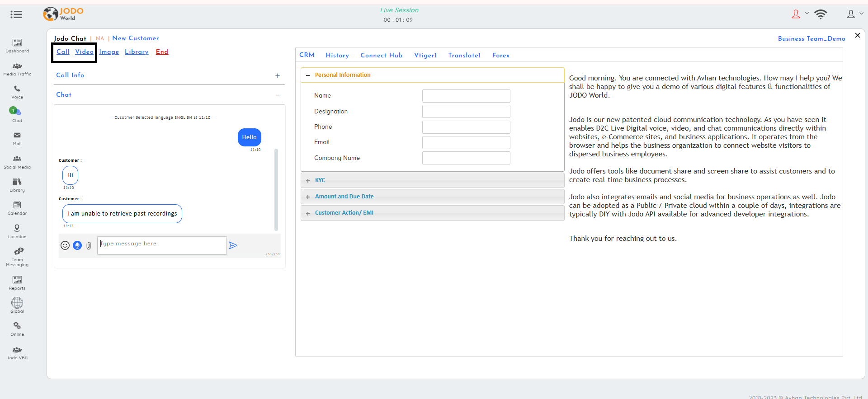Click the New Customer link

click(x=136, y=38)
